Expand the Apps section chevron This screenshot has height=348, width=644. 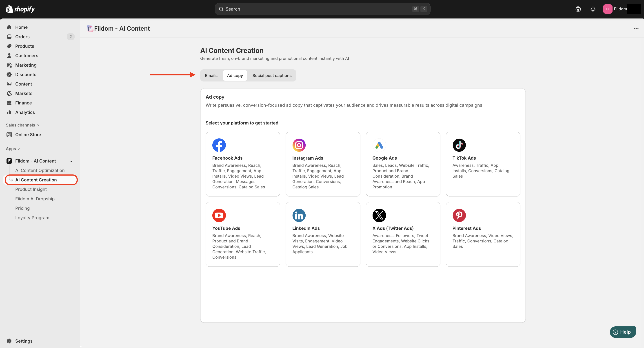(19, 149)
